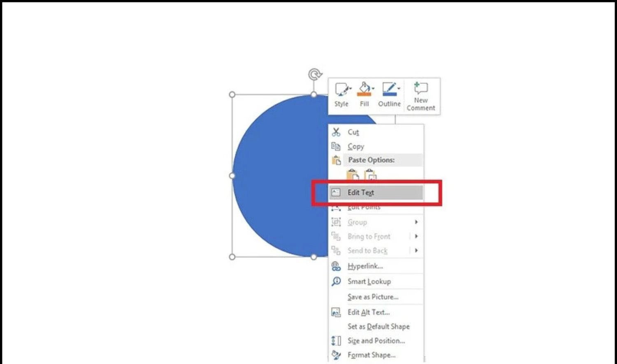Image resolution: width=617 pixels, height=364 pixels.
Task: Click the Paste Options clipboard icon
Action: point(336,160)
